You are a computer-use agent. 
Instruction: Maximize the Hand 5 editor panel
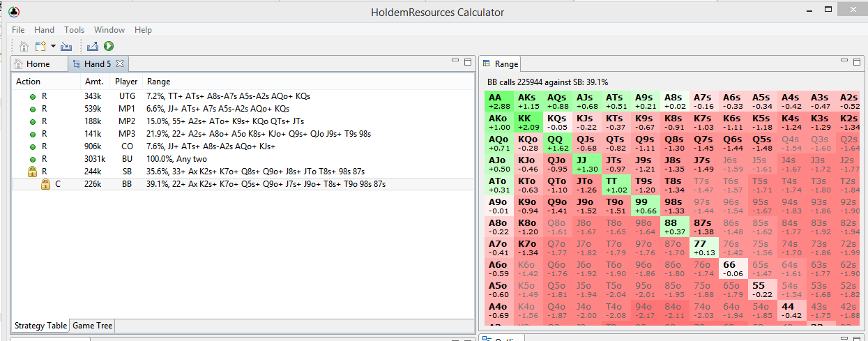pyautogui.click(x=468, y=62)
